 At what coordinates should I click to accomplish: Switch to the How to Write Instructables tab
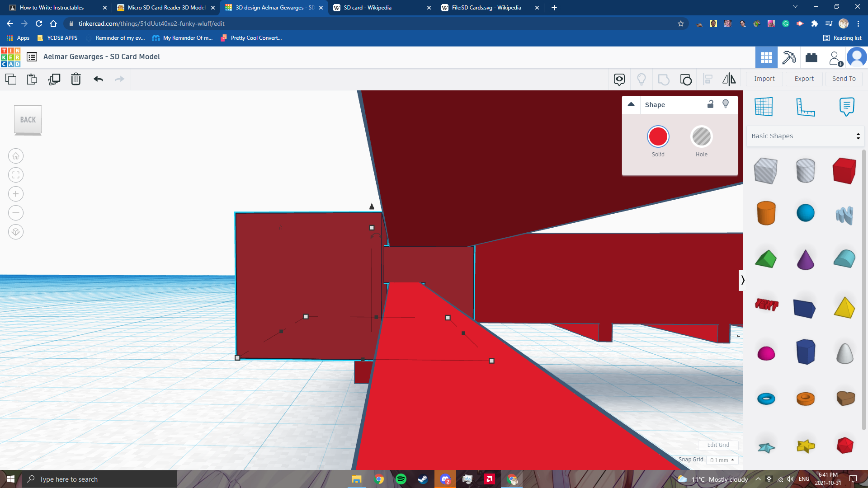coord(52,8)
